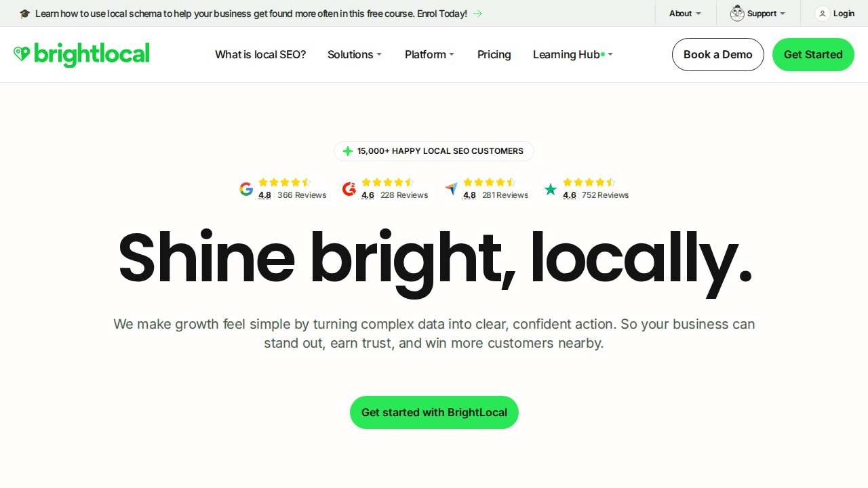
Task: Click Get started with BrightLocal button
Action: pos(434,412)
